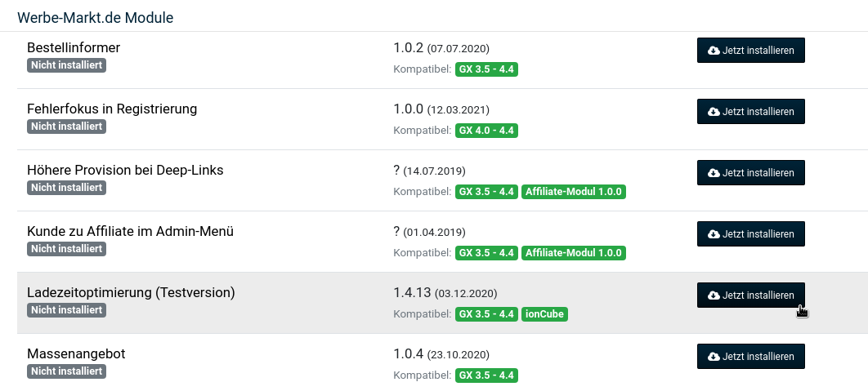Click the ionCube compatibility badge
This screenshot has height=391, width=868.
point(544,314)
